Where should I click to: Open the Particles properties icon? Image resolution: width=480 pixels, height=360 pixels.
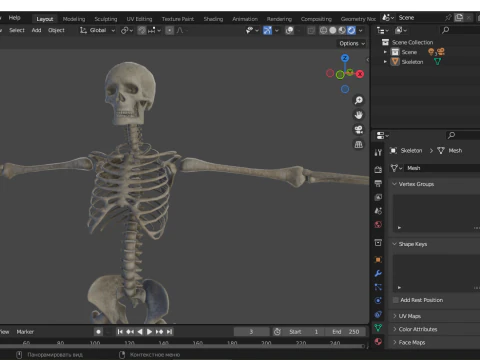[x=378, y=287]
